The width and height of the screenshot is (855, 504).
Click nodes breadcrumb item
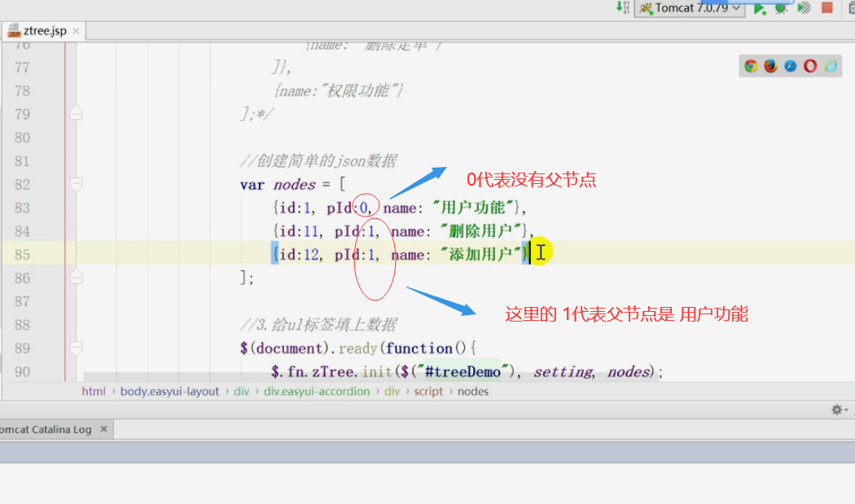coord(473,391)
